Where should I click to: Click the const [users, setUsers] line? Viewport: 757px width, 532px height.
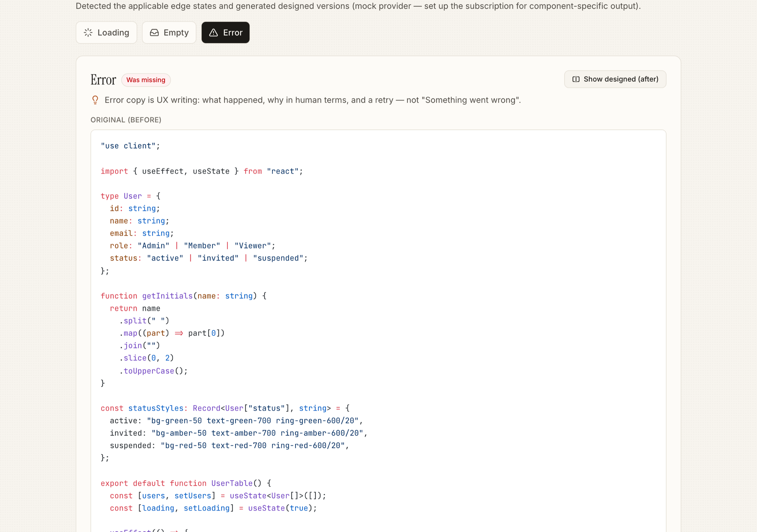[218, 496]
